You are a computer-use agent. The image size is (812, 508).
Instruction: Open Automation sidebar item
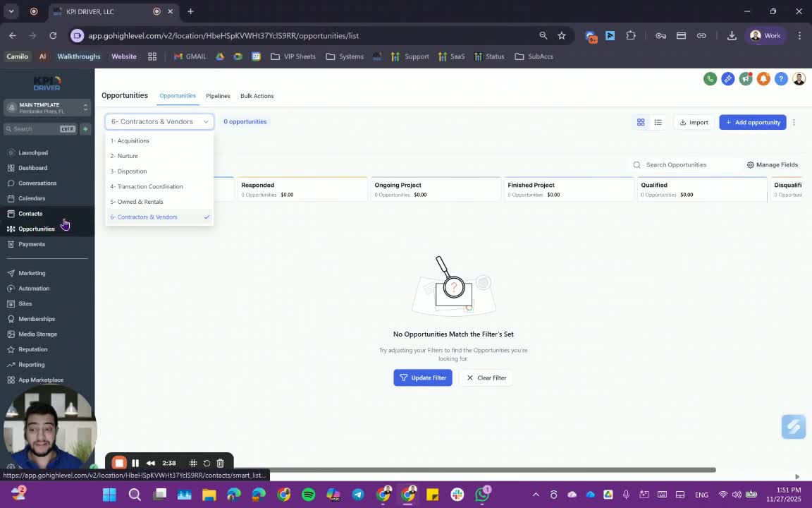(x=34, y=288)
